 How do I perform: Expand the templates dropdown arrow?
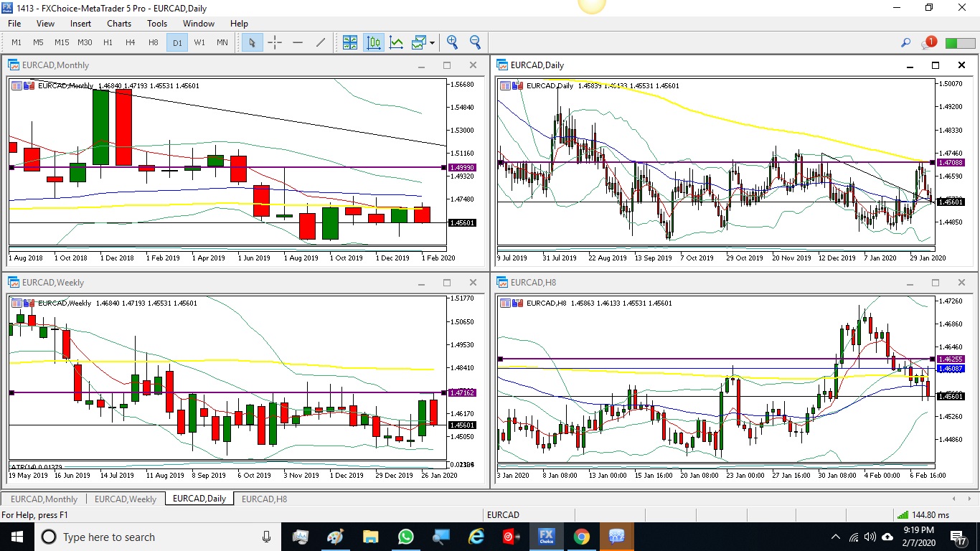pyautogui.click(x=433, y=42)
